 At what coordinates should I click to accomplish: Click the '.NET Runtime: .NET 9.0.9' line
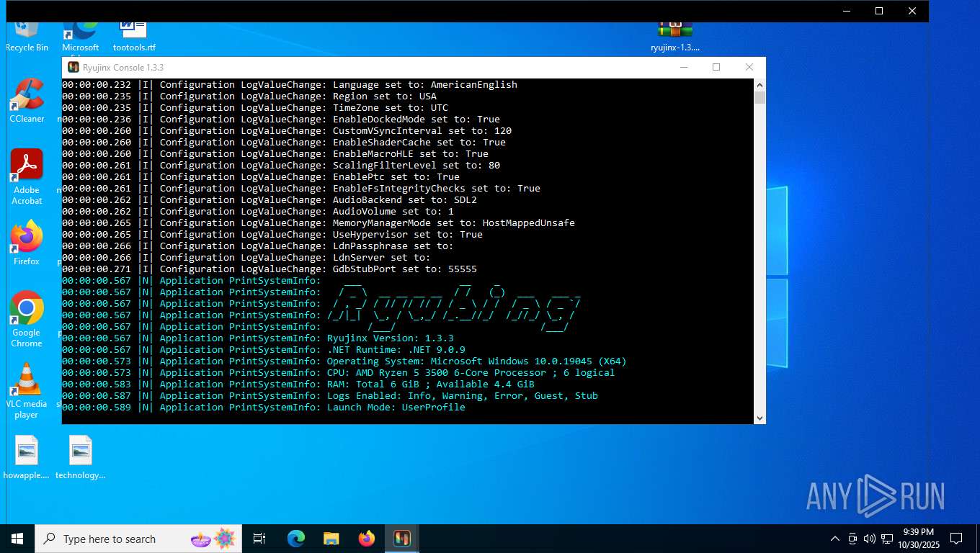click(x=264, y=350)
